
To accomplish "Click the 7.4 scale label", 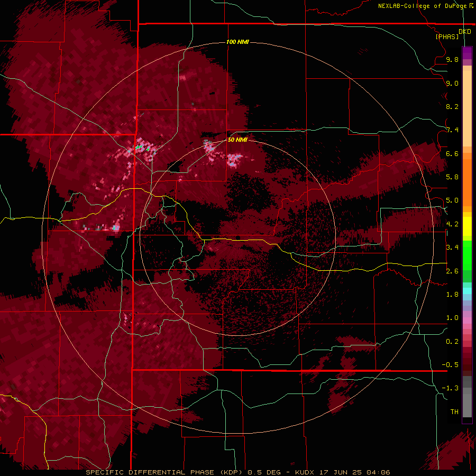I will click(452, 130).
